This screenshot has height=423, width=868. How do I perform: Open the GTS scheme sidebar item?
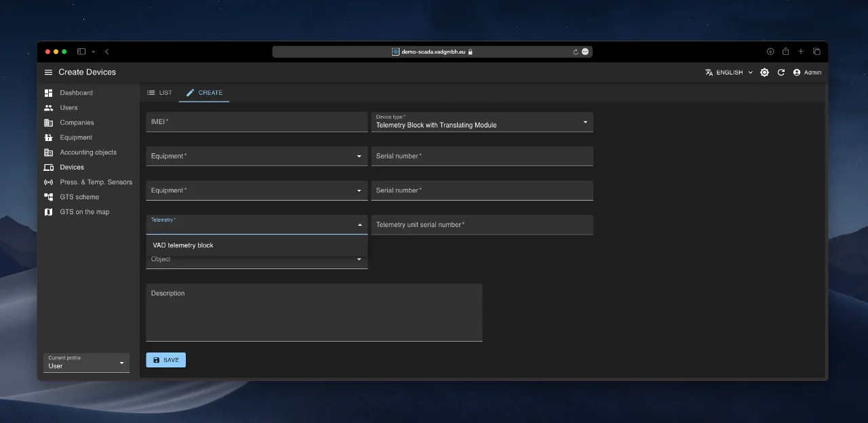point(79,197)
